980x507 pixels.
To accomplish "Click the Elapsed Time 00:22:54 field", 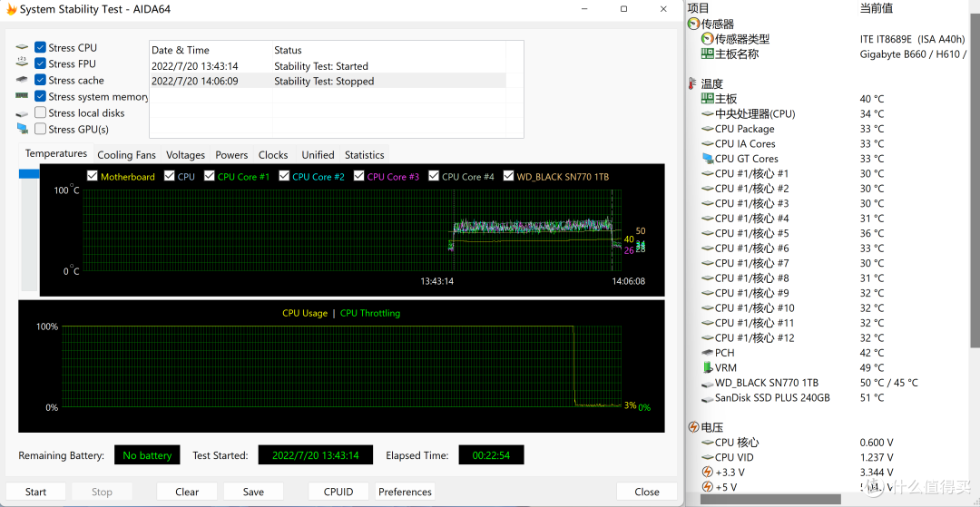I will 491,455.
